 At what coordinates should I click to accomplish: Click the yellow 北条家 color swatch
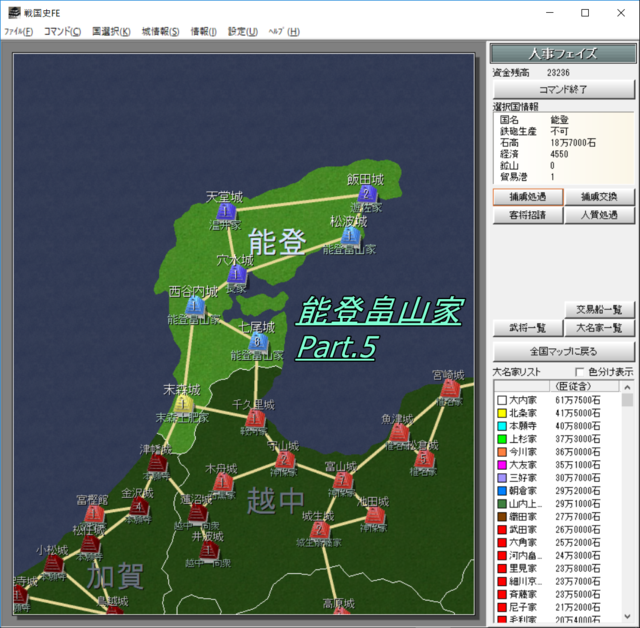coord(502,413)
